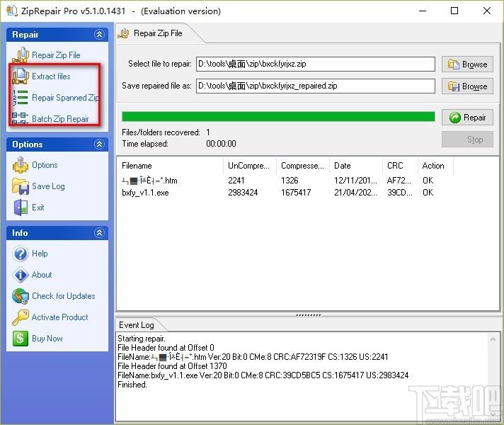Viewport: 504px width, 425px height.
Task: Click the 1326 compressed size cell
Action: coord(290,181)
